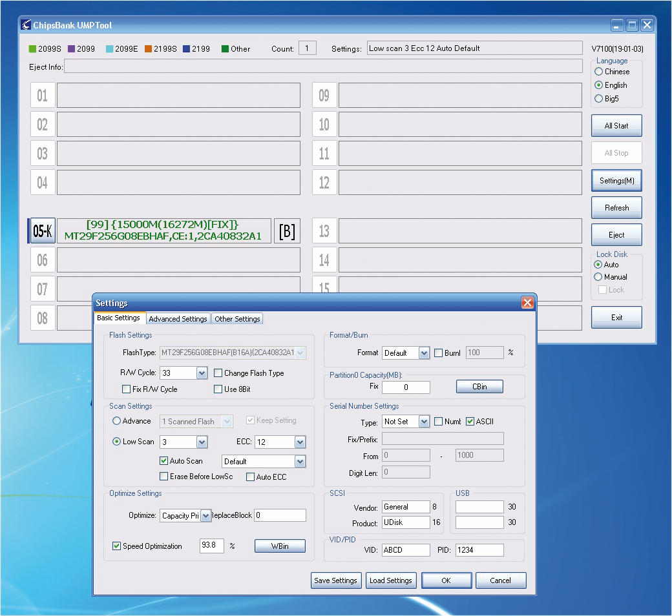Switch to the Basic Settings tab

[119, 318]
